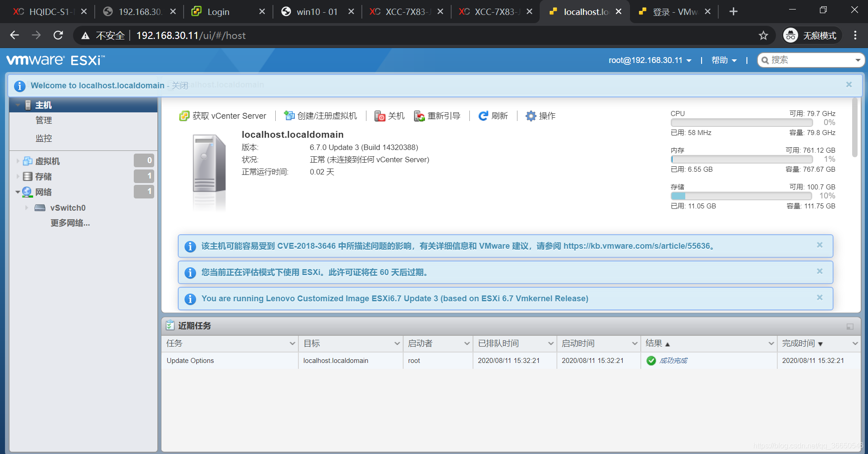Open Task (任务) column dropdown
The image size is (868, 454).
(292, 344)
